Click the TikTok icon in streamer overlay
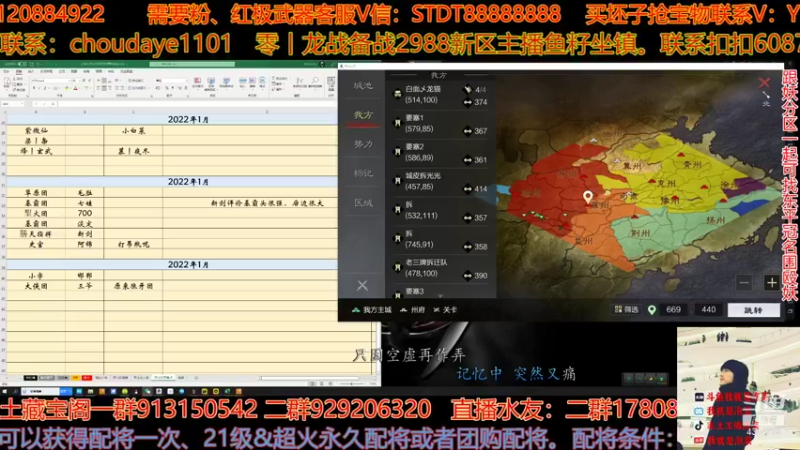Screen dimensions: 800x450 698,425
